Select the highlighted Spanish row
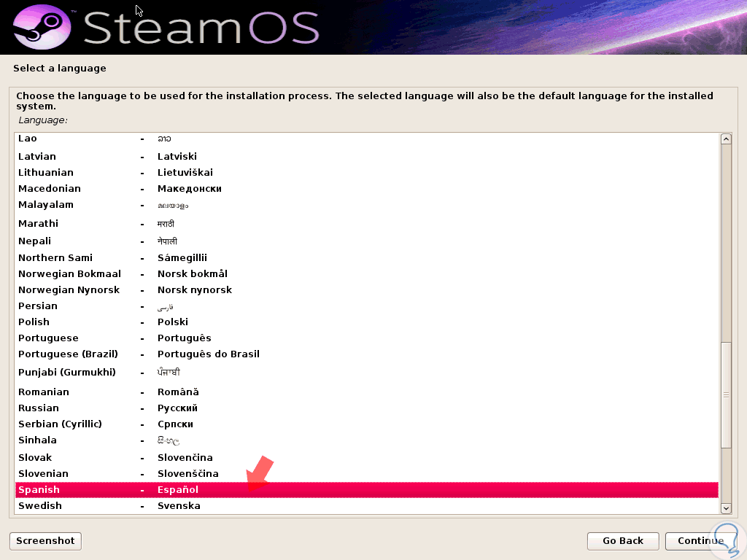747x560 pixels. pos(366,490)
